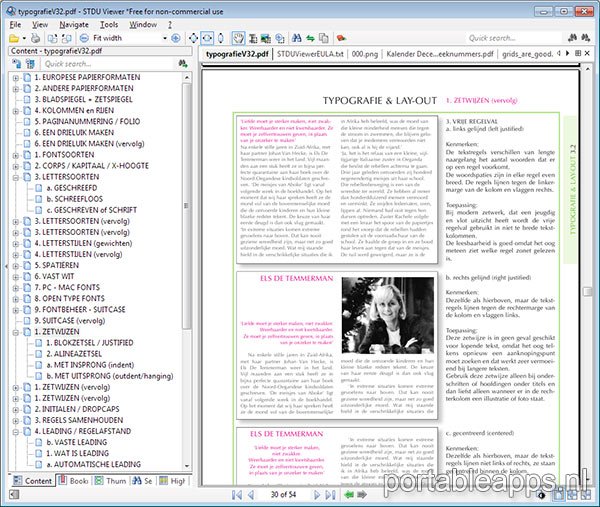Open the Bookmarks sidebar tab
Viewport: 600px width, 507px height.
(x=73, y=481)
